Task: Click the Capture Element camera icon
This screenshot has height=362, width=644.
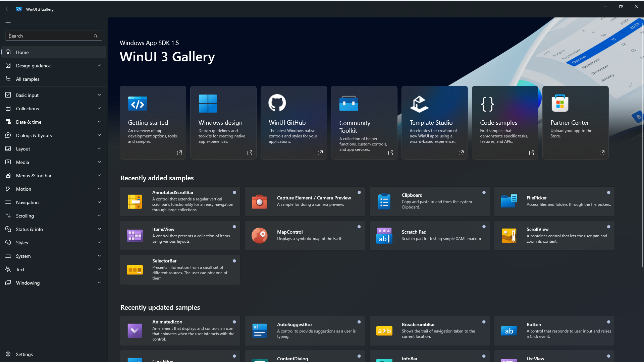Action: point(259,201)
